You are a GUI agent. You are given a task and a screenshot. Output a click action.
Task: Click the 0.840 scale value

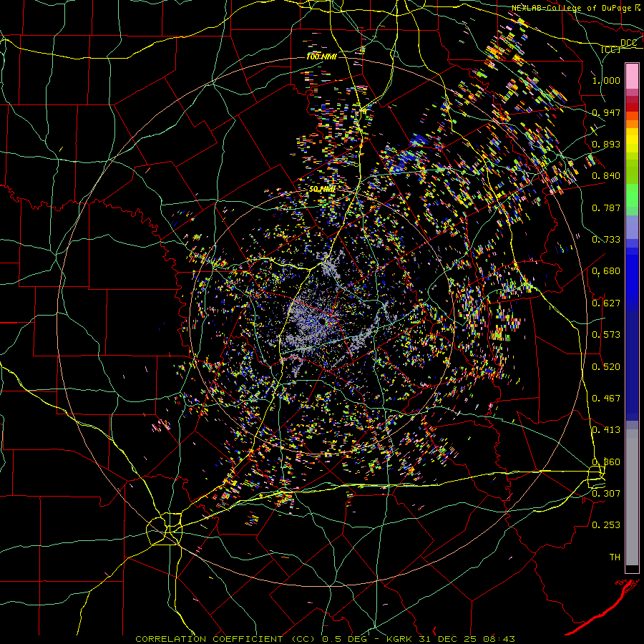[606, 175]
